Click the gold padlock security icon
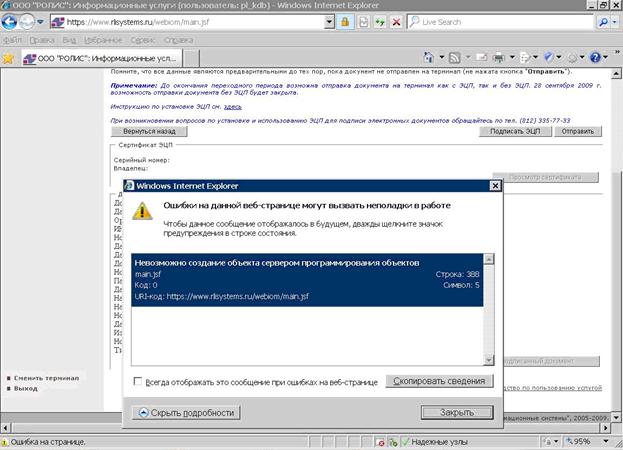623x450 pixels. (345, 22)
